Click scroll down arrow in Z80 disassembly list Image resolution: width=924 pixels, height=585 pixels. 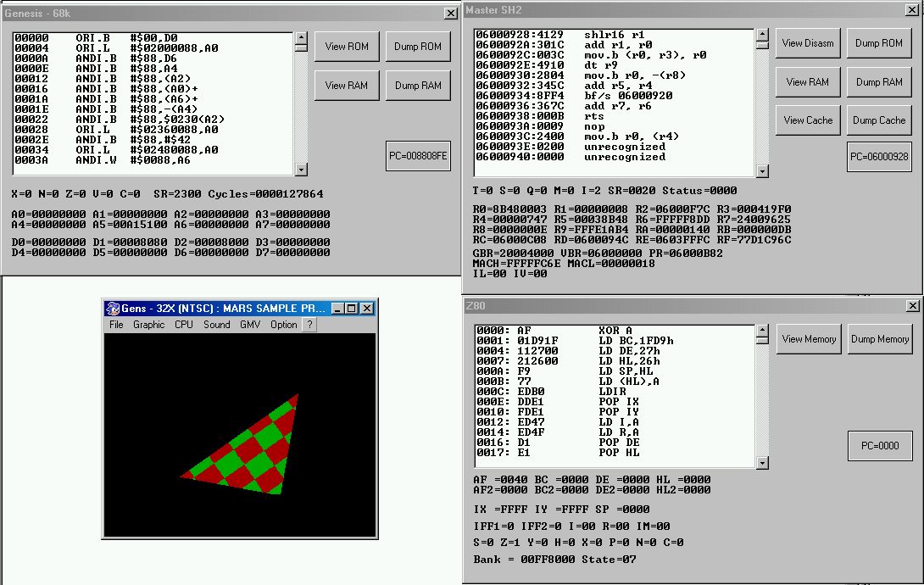point(763,463)
